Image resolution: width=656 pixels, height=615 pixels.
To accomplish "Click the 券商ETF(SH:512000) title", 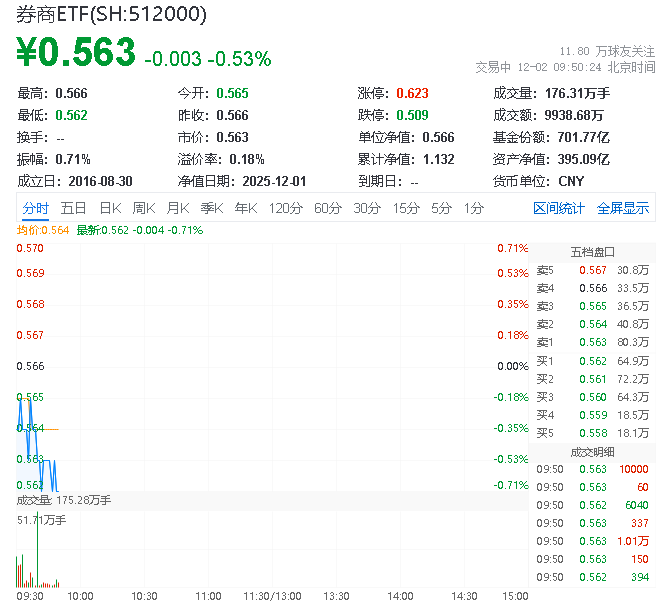I will click(x=112, y=14).
